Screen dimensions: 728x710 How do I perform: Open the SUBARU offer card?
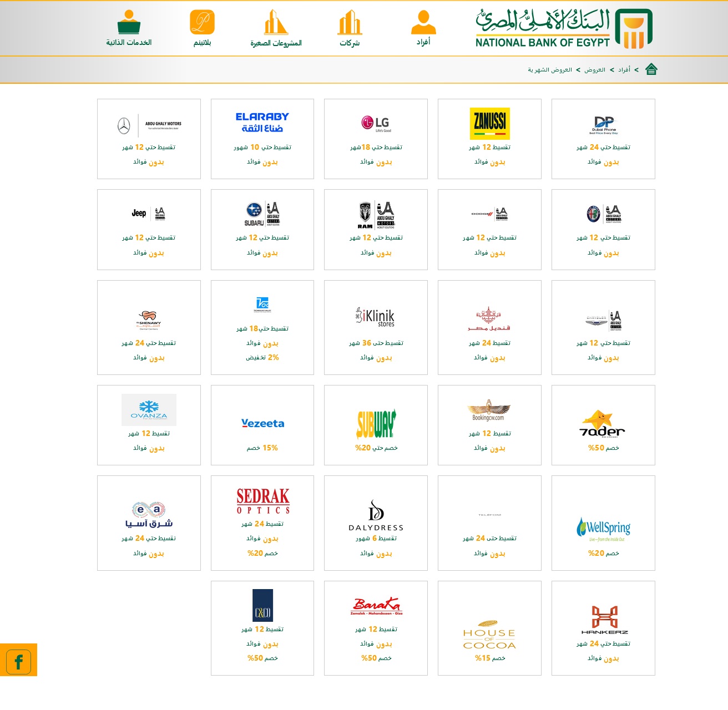click(x=262, y=230)
